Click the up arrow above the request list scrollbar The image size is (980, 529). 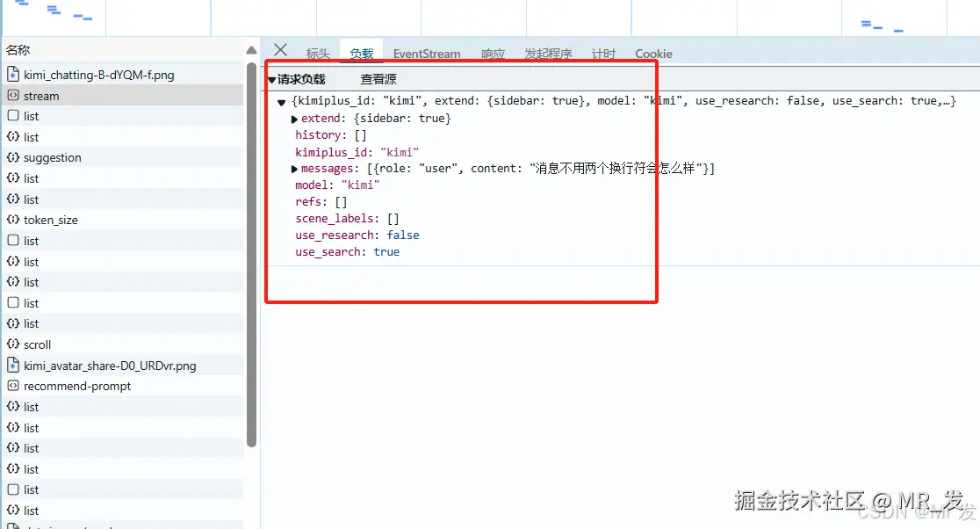(x=251, y=51)
